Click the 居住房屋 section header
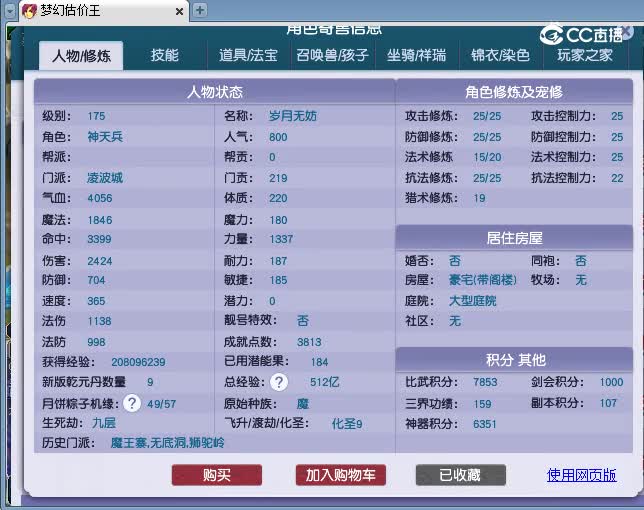The height and width of the screenshot is (510, 644). pyautogui.click(x=514, y=238)
